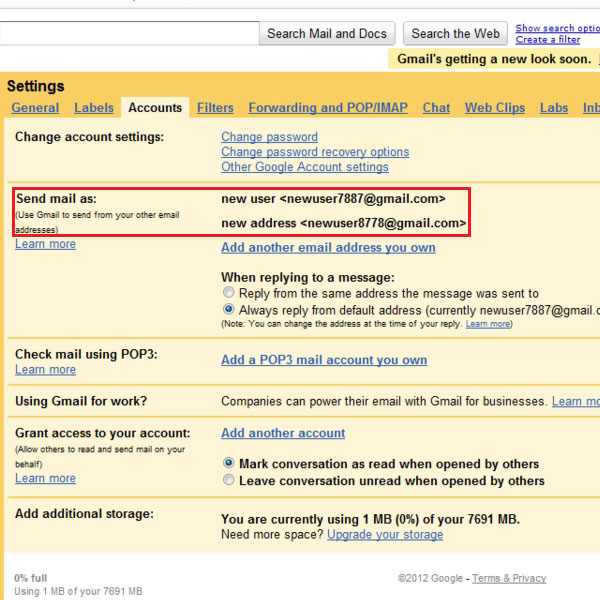Screen dimensions: 600x600
Task: Click the Upgrade your storage link
Action: [x=385, y=535]
